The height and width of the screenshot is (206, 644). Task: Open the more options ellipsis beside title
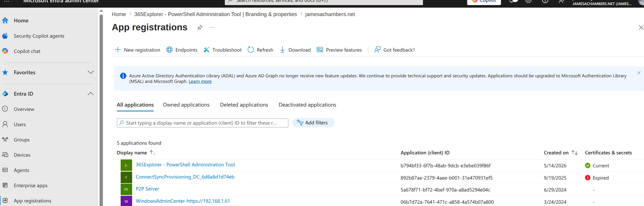point(212,27)
